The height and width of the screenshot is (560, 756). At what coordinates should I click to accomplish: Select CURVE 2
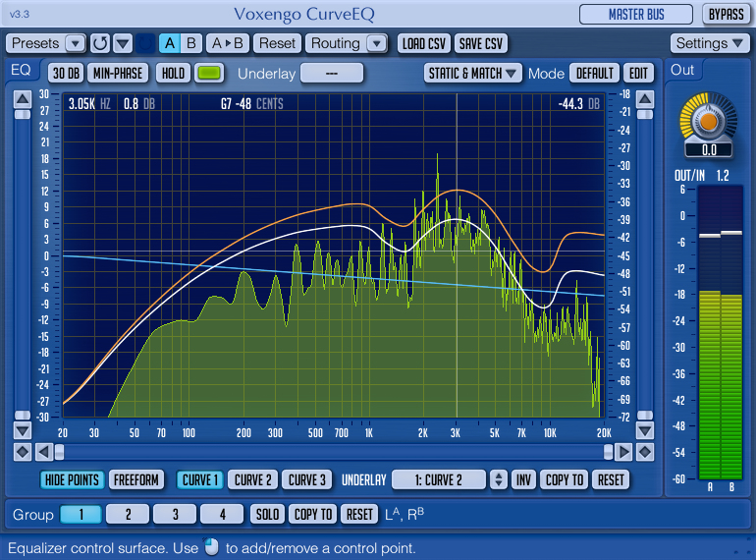(252, 480)
